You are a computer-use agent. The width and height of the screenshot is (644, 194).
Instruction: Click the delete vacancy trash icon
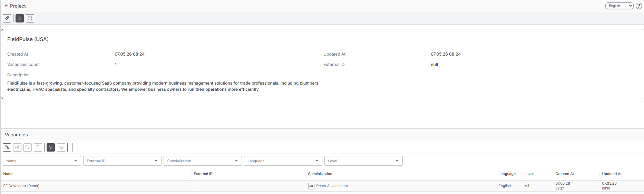click(x=38, y=147)
